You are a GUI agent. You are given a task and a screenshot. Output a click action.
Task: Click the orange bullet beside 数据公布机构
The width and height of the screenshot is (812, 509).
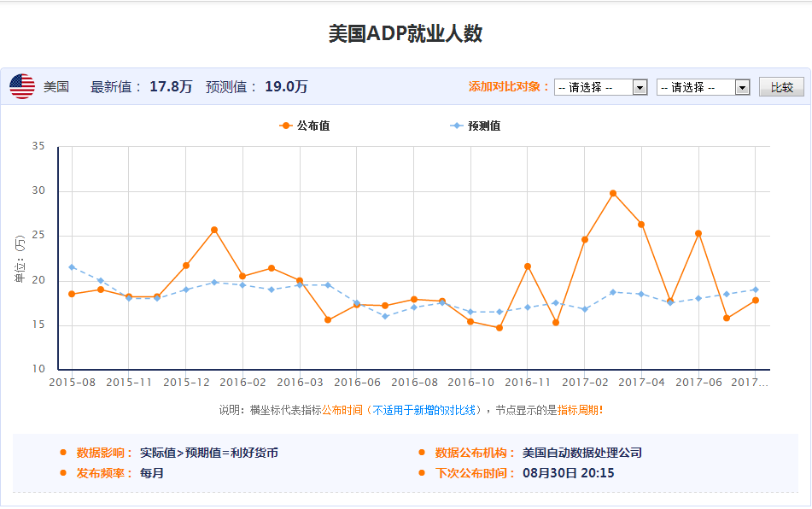coord(422,453)
